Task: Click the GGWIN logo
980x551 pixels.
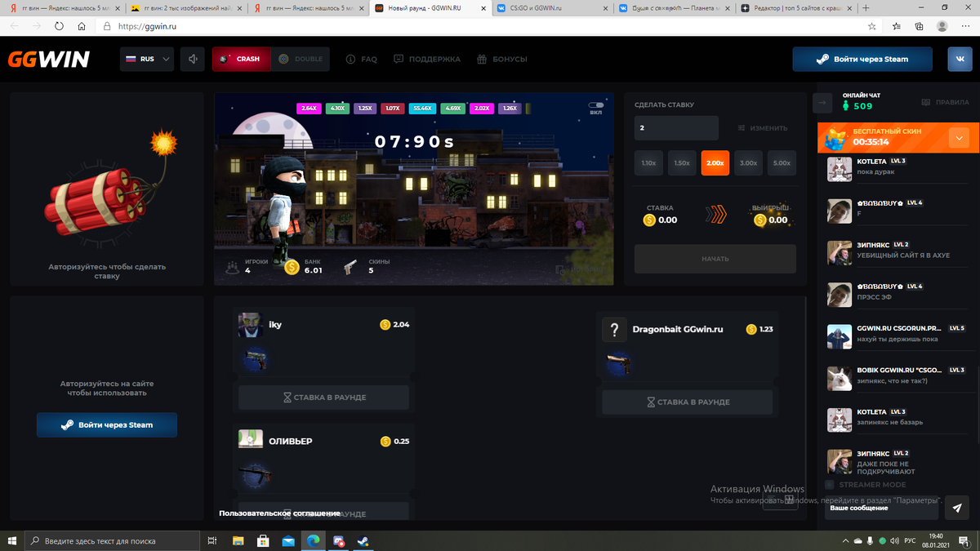Action: point(49,60)
